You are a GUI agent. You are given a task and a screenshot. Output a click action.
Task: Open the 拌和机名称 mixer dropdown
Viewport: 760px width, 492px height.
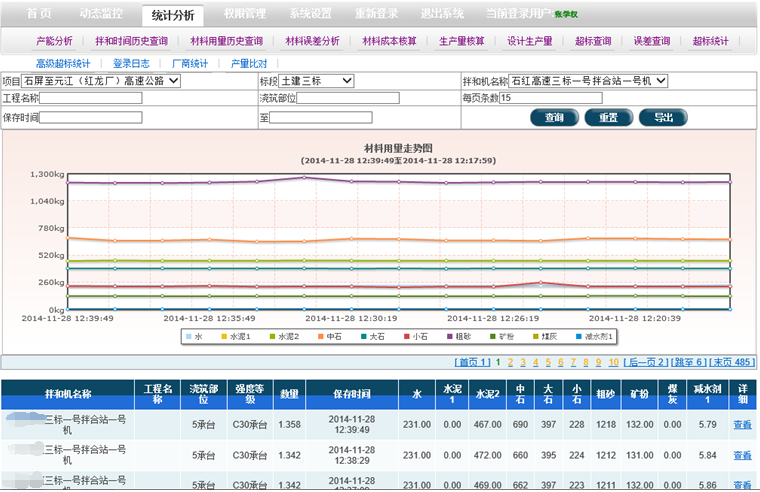(588, 80)
